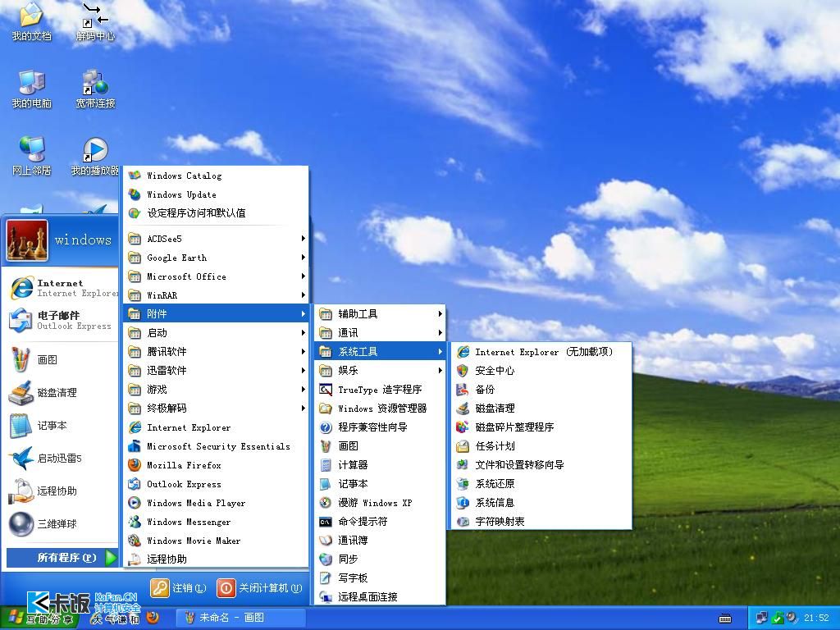
Task: Click the 关闭计算机 shutdown button
Action: [260, 588]
